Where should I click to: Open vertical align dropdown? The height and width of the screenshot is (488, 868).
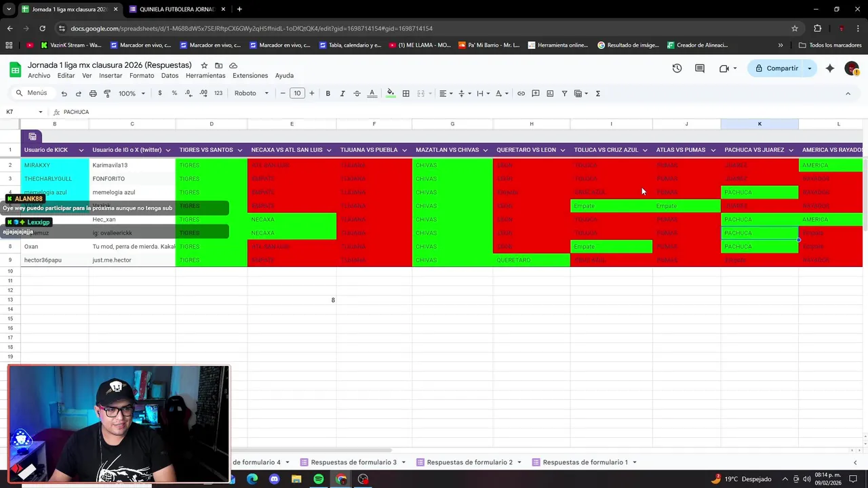pyautogui.click(x=464, y=94)
